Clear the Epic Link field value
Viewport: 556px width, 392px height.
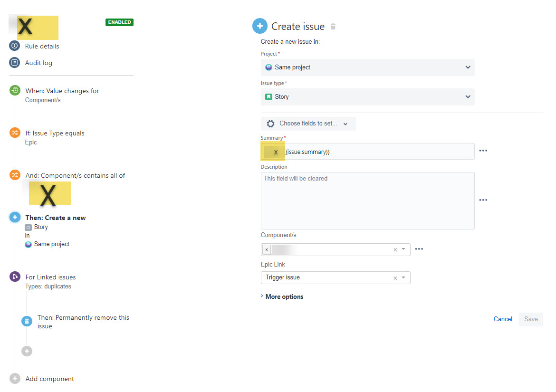tap(395, 278)
